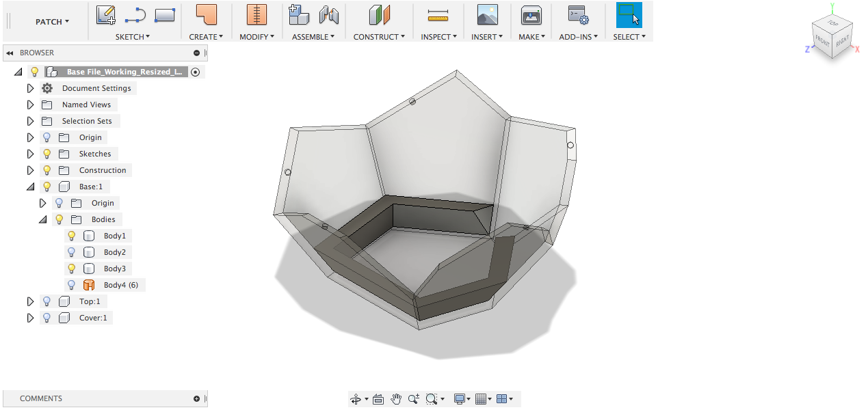Click the Modify tool icon
The width and height of the screenshot is (868, 410).
click(x=257, y=14)
